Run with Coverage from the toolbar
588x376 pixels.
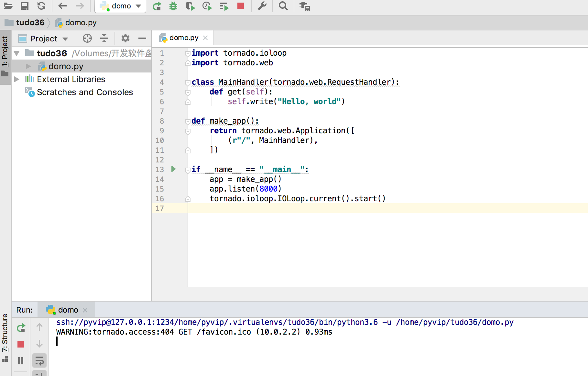pyautogui.click(x=190, y=6)
